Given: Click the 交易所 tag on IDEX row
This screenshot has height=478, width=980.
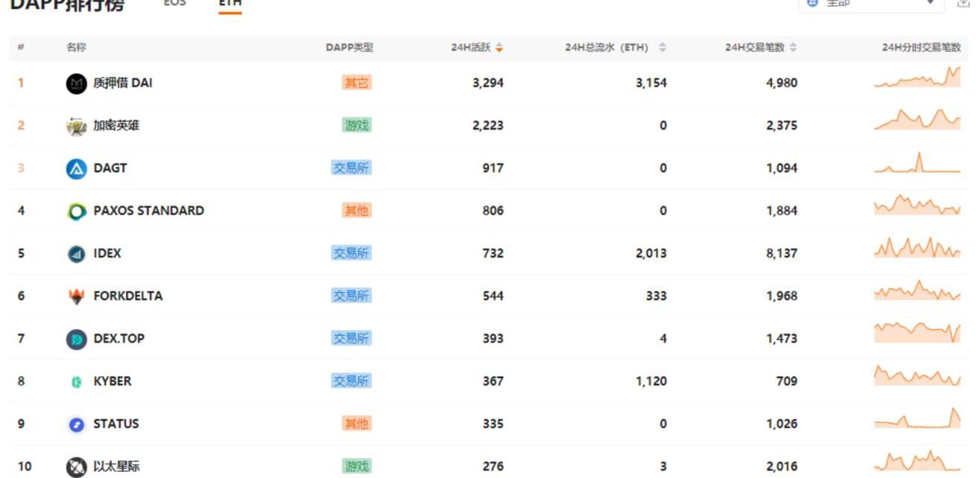Looking at the screenshot, I should click(351, 253).
